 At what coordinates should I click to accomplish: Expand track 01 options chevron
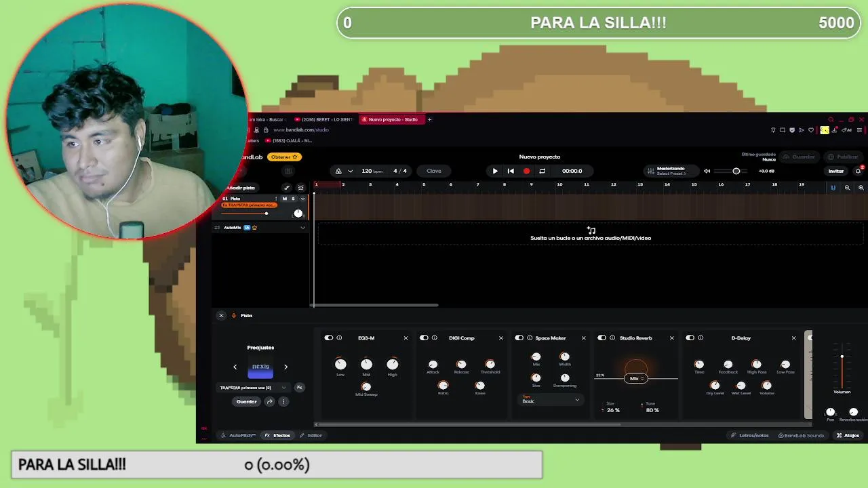click(302, 199)
